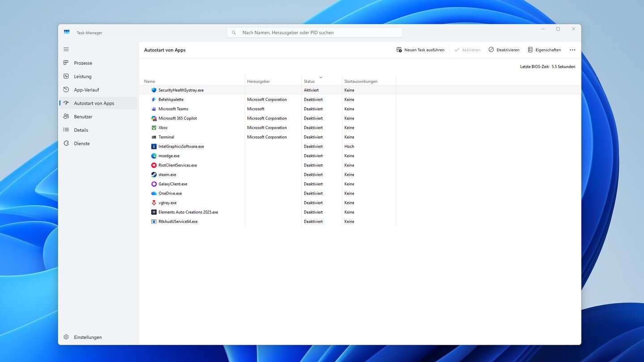Screen dimensions: 644x362
Task: Click the Xbox icon in startup list
Action: (x=154, y=128)
